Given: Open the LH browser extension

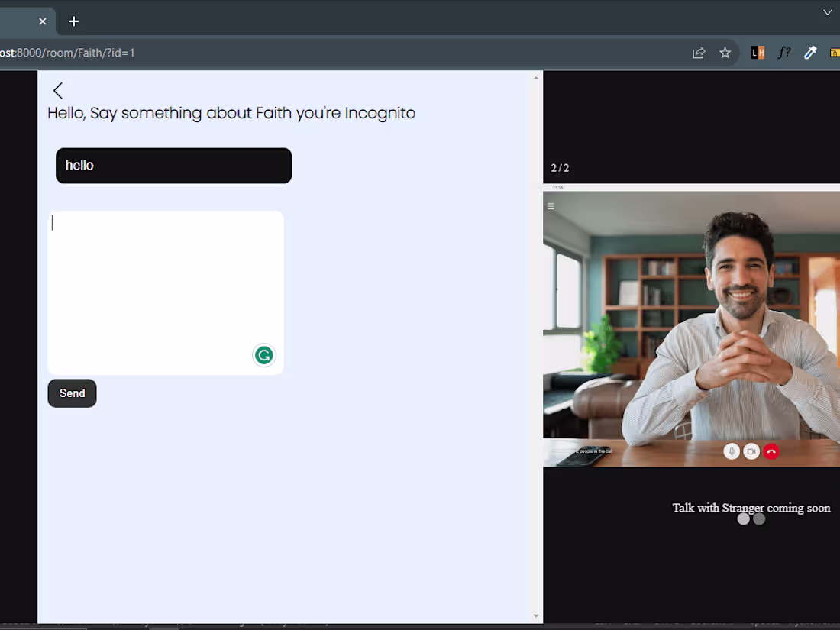Looking at the screenshot, I should 758,53.
